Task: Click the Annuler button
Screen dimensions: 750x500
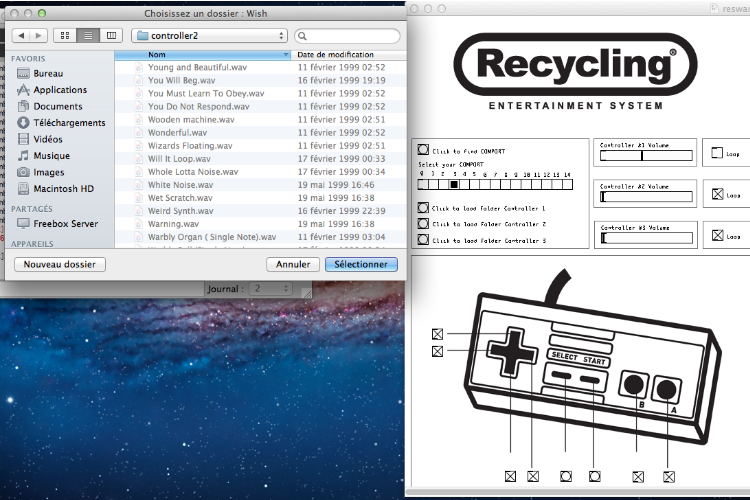Action: click(x=293, y=264)
